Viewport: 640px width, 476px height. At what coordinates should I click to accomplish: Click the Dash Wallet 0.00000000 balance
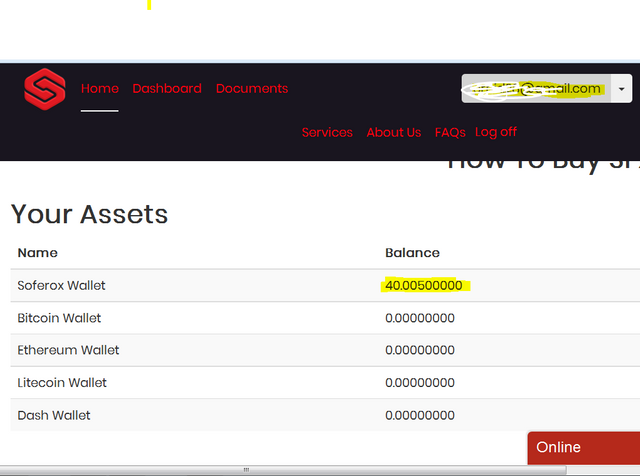[x=420, y=416]
